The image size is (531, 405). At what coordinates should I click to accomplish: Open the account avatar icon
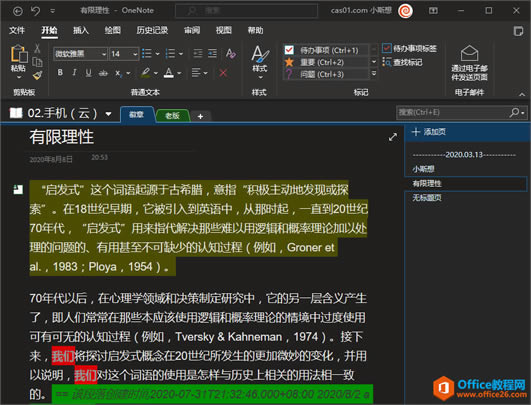[405, 11]
